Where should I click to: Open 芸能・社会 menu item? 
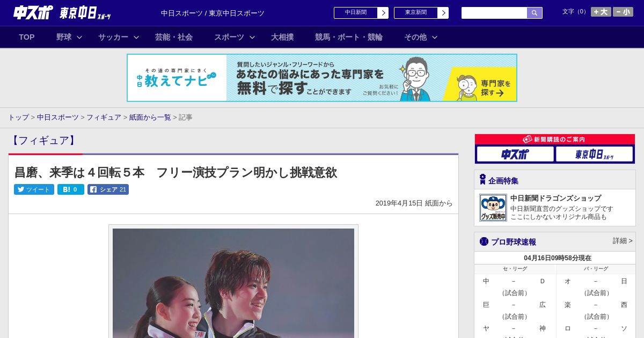click(x=174, y=37)
